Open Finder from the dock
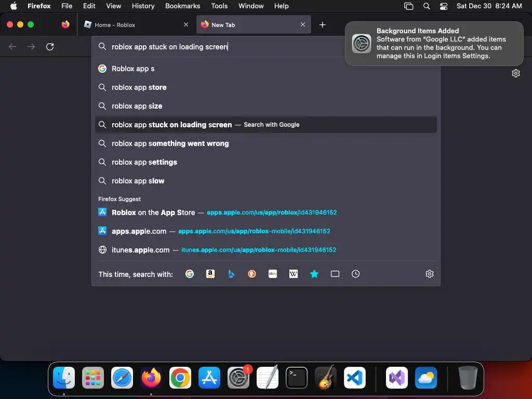Viewport: 532px width, 399px height. click(64, 378)
